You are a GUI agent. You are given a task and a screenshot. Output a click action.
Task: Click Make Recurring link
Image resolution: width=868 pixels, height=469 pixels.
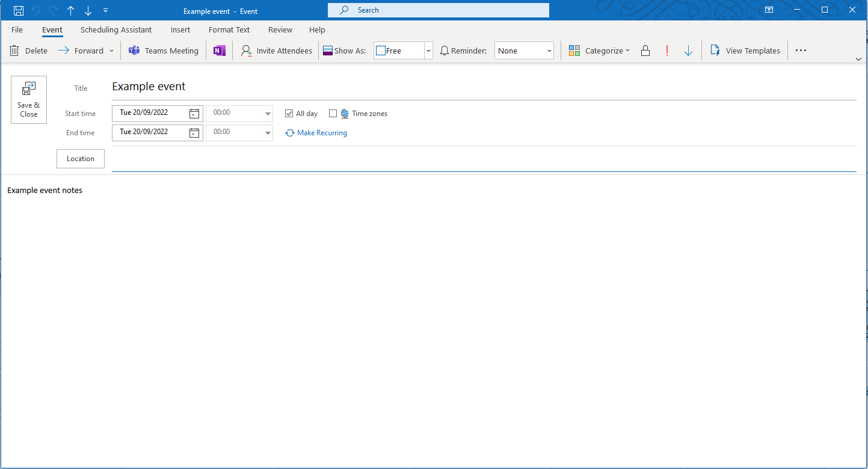(316, 133)
